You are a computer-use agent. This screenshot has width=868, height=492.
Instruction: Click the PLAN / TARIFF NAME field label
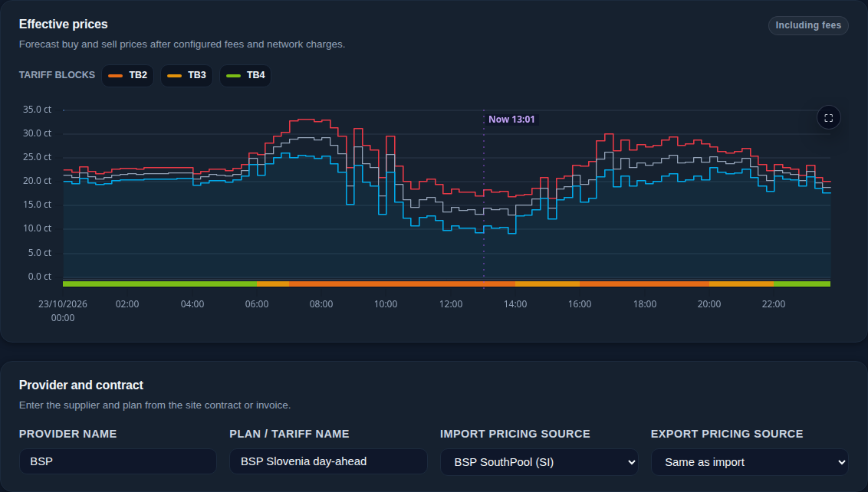[x=290, y=434]
